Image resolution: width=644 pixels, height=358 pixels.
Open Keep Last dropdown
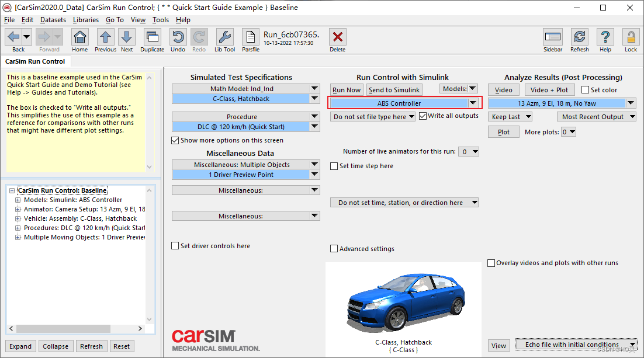(511, 117)
